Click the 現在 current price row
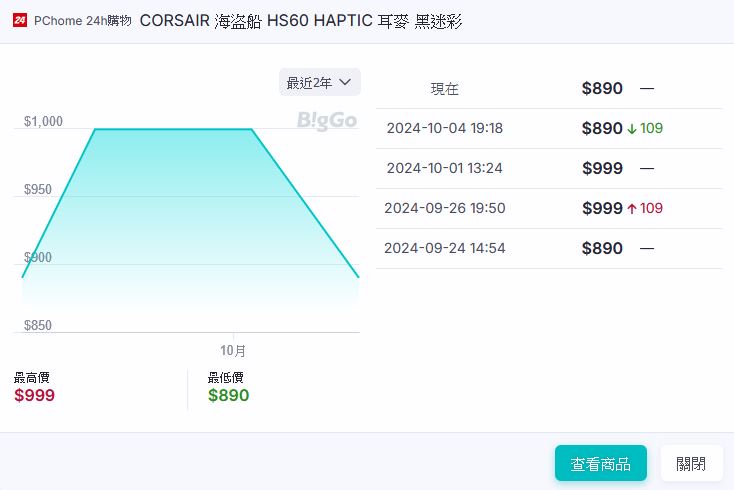 pyautogui.click(x=445, y=89)
